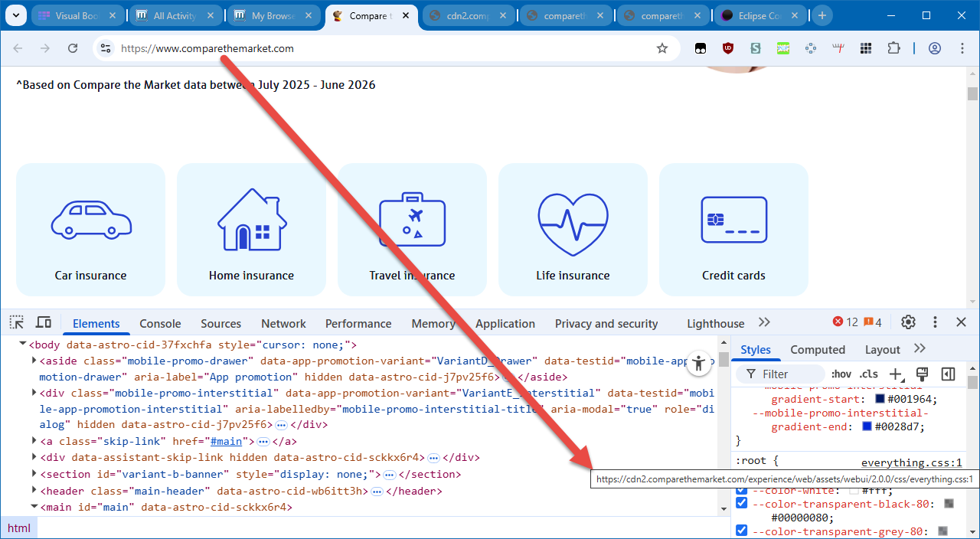Open the Layout tab in sidebar
This screenshot has width=980, height=539.
882,349
